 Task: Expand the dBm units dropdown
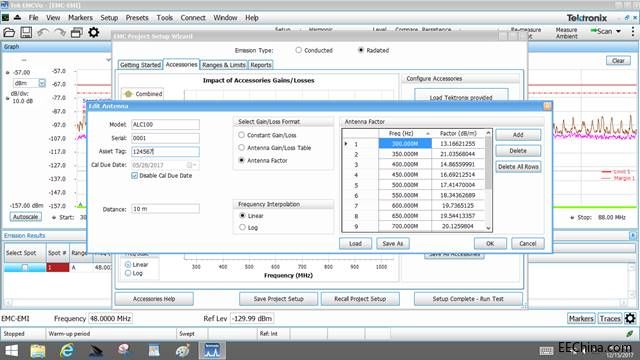(x=42, y=83)
